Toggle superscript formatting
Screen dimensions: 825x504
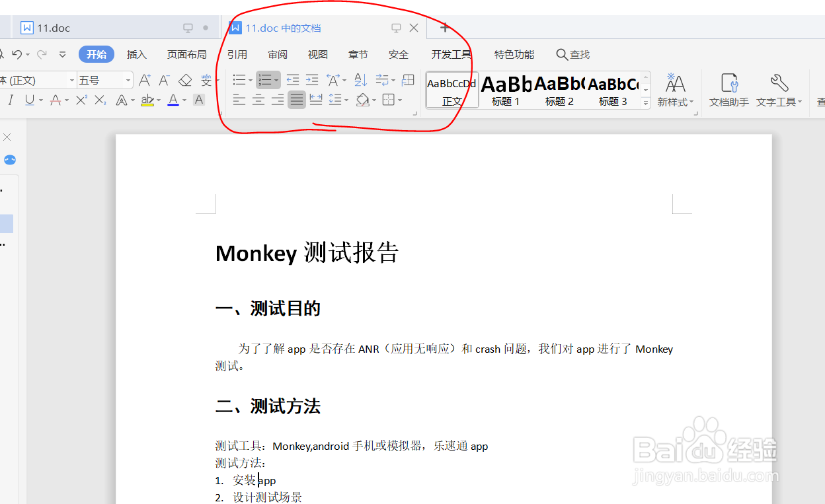click(x=81, y=100)
